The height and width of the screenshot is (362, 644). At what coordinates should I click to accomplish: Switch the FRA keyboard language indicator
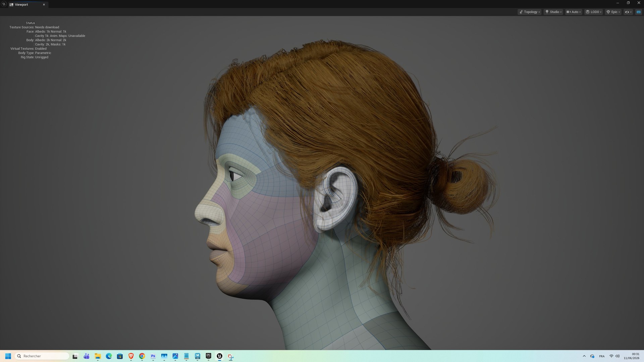point(602,356)
